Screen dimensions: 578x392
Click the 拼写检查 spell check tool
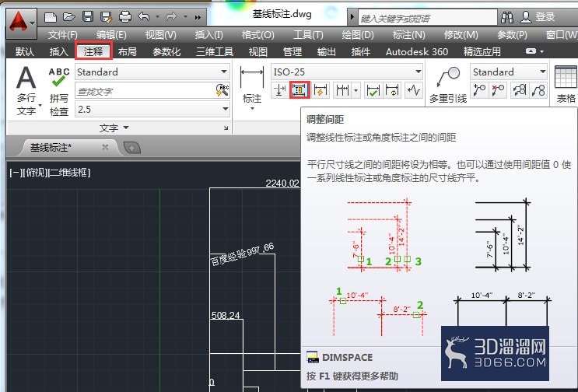click(x=59, y=92)
